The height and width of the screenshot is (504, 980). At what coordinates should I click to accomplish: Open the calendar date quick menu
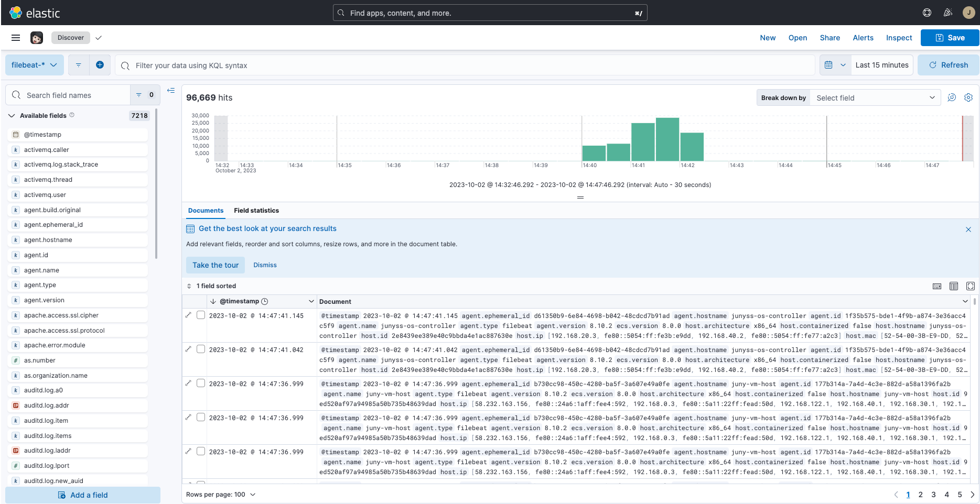click(x=835, y=65)
